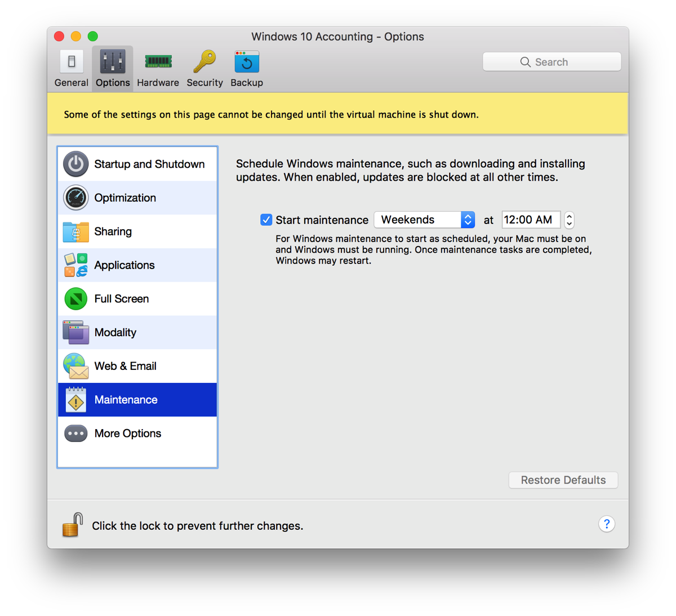Viewport: 676px width, 616px height.
Task: Select Web & Email in the sidebar
Action: click(x=125, y=366)
